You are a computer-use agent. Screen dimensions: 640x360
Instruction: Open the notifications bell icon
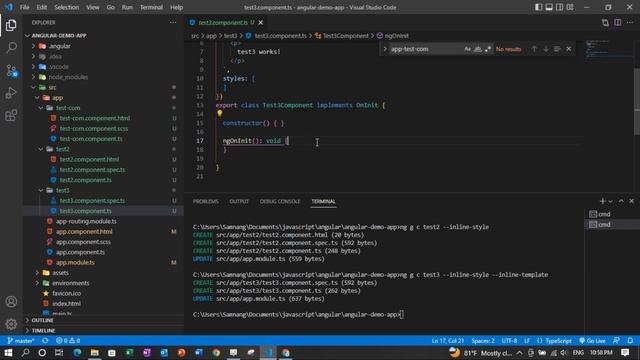point(630,340)
